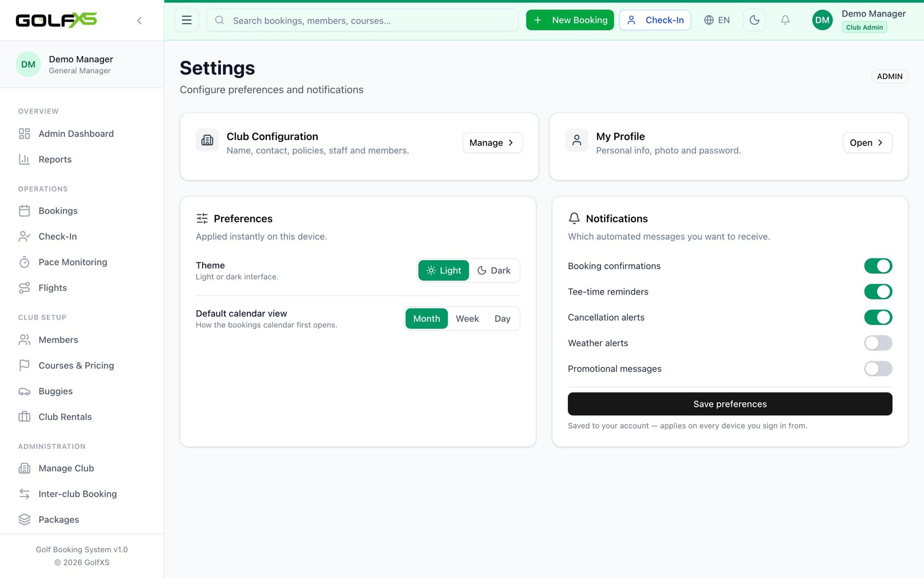The width and height of the screenshot is (924, 578).
Task: Click the Buggies cart icon
Action: pyautogui.click(x=24, y=392)
